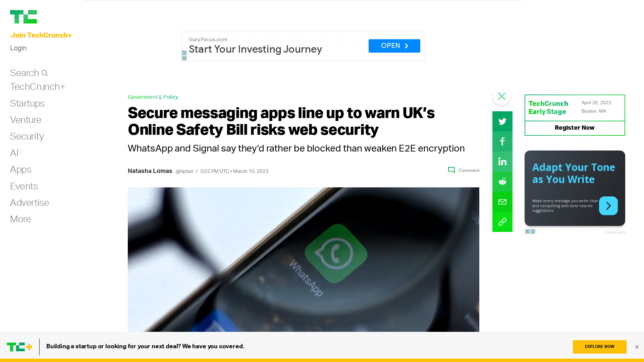Select the Login menu item
Screen dimensions: 644x362
tap(18, 48)
